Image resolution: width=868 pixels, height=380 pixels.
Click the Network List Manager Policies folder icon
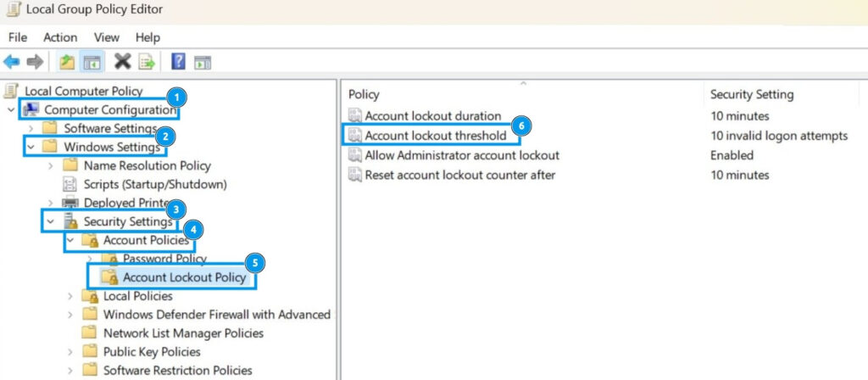point(90,332)
